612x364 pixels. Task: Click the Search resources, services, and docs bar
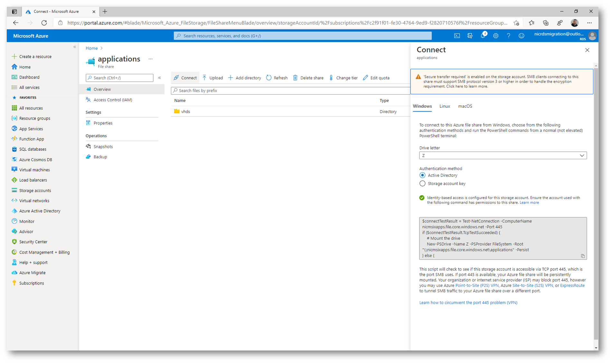pyautogui.click(x=303, y=36)
